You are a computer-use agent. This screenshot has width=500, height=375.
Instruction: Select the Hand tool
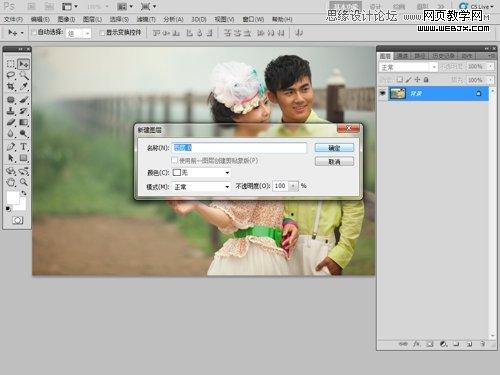pos(11,182)
